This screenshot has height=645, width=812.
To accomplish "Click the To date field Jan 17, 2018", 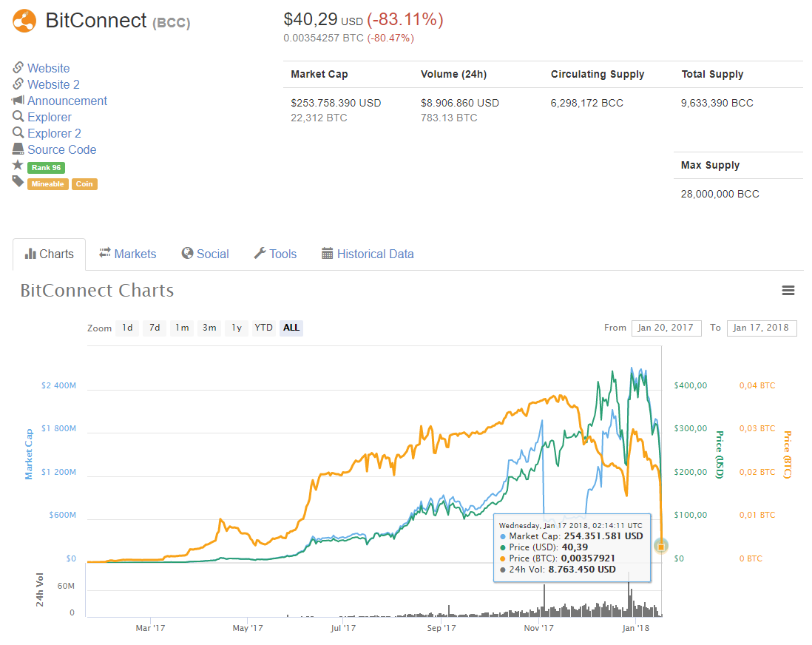I will tap(761, 328).
